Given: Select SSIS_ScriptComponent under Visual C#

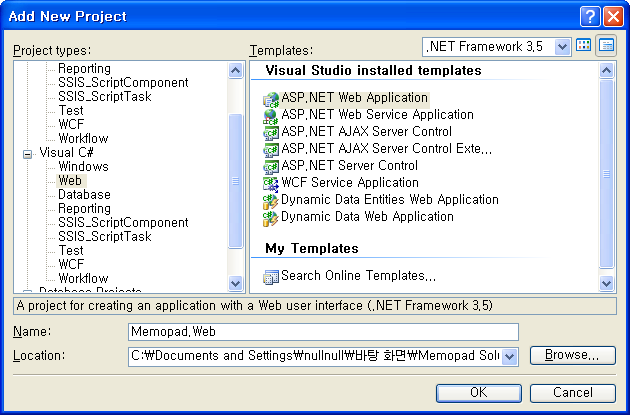Looking at the screenshot, I should [x=123, y=223].
